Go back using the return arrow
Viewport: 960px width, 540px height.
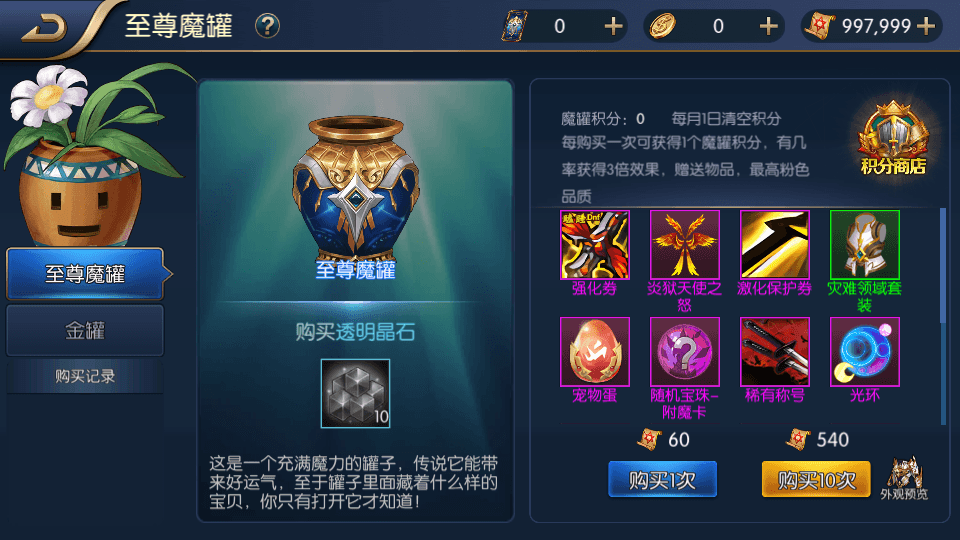coord(45,27)
